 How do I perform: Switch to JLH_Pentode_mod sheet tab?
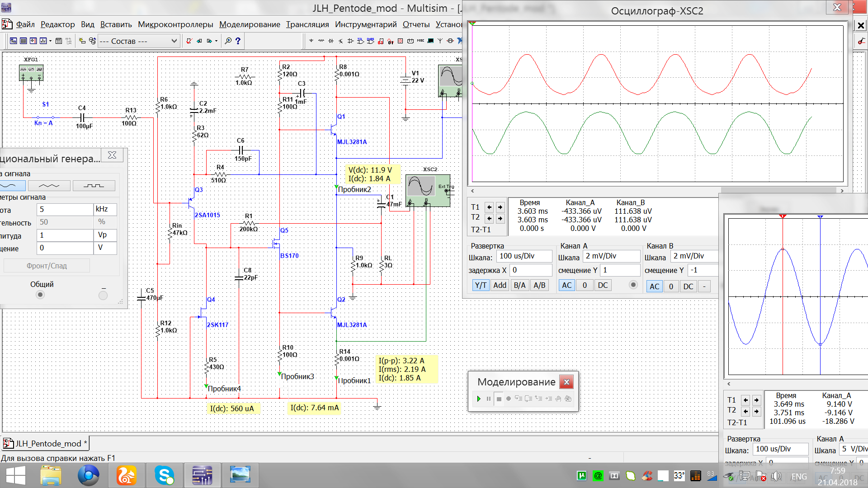46,443
